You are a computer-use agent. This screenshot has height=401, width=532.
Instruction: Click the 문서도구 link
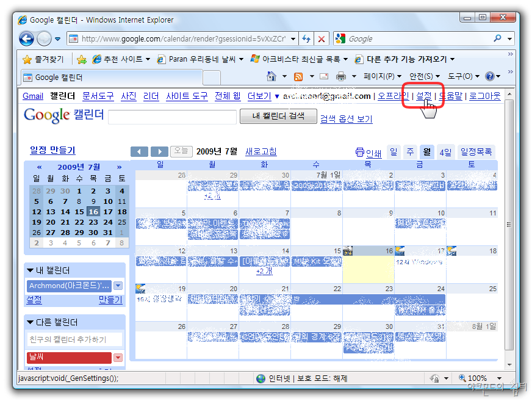point(98,96)
